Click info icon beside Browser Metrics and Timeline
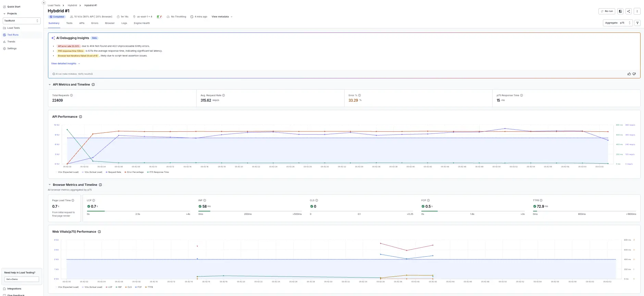644x296 pixels. tap(100, 185)
